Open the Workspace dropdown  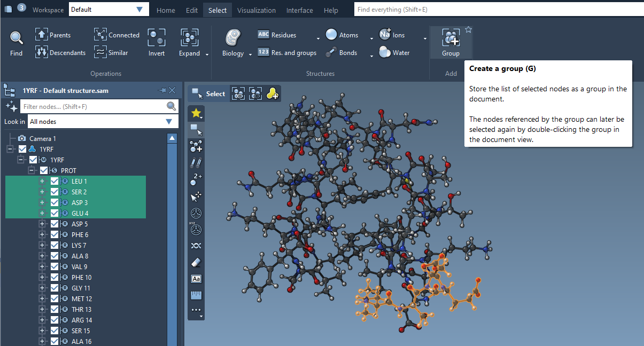(x=139, y=10)
